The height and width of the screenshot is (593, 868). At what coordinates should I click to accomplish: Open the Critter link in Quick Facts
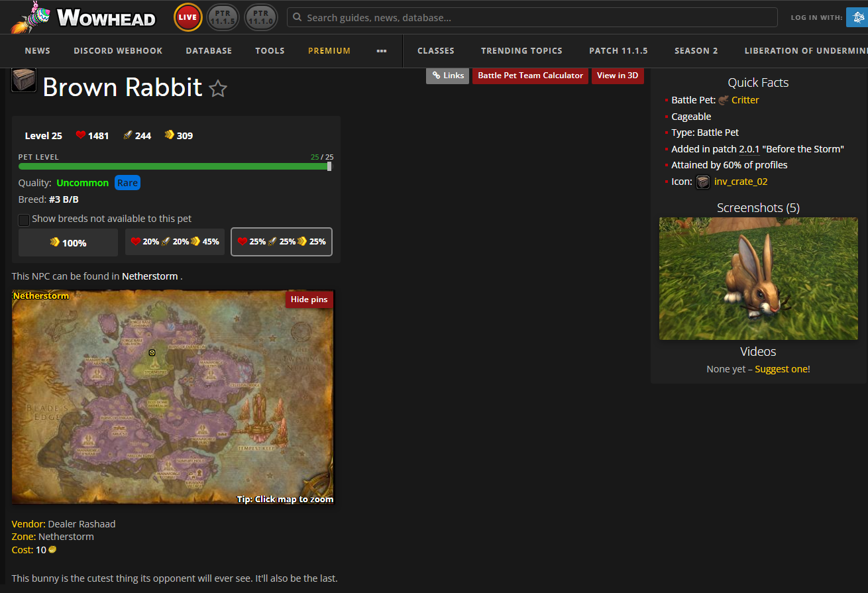click(x=745, y=100)
